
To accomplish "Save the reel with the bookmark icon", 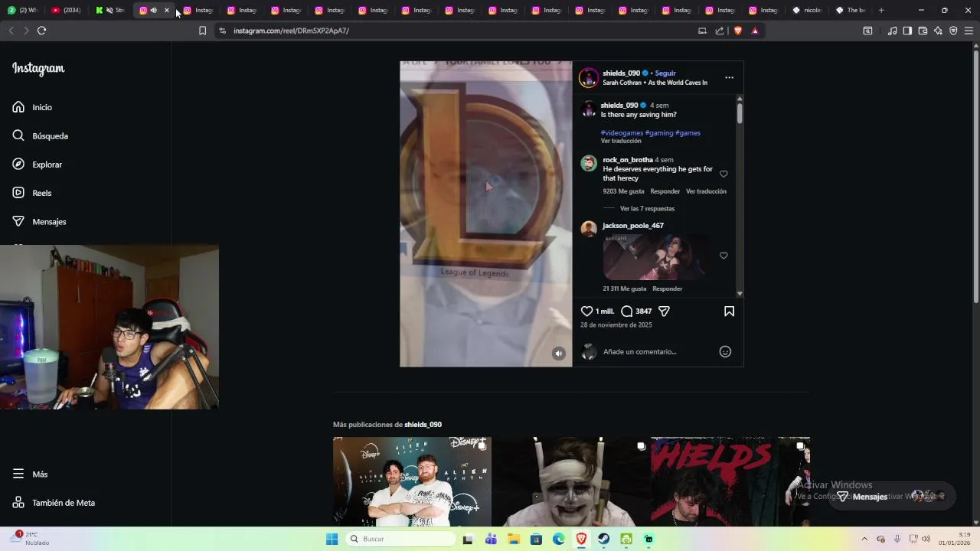I will pos(729,311).
